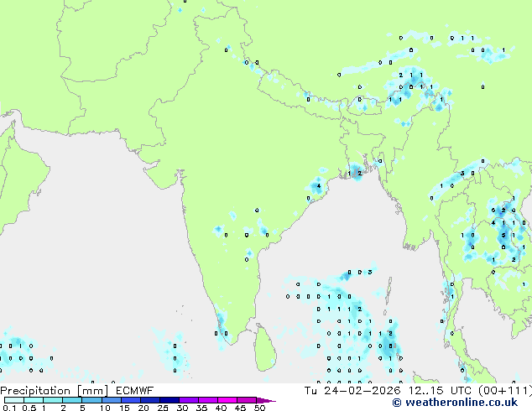
Task: Click the weatheronline.co.uk copyright text
Action: 455,403
